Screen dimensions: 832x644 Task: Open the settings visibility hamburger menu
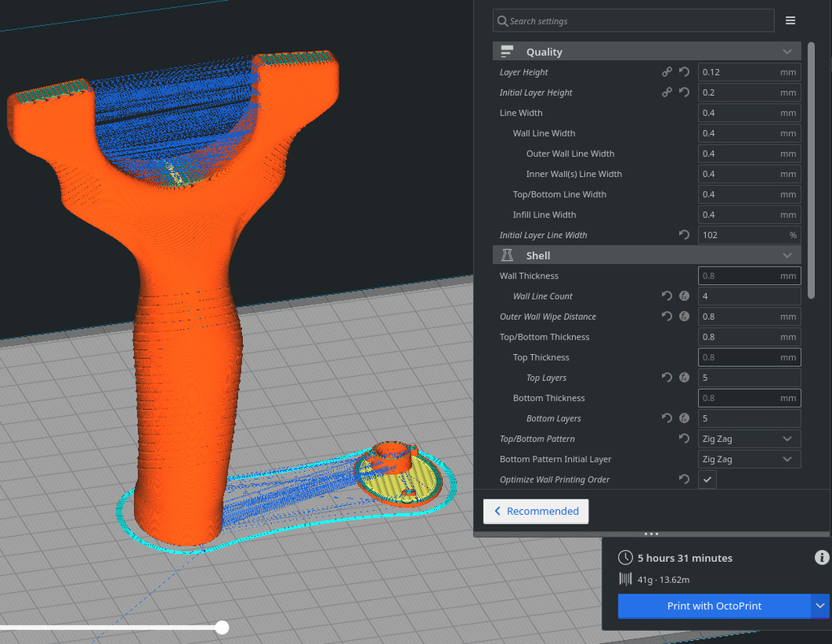tap(790, 20)
